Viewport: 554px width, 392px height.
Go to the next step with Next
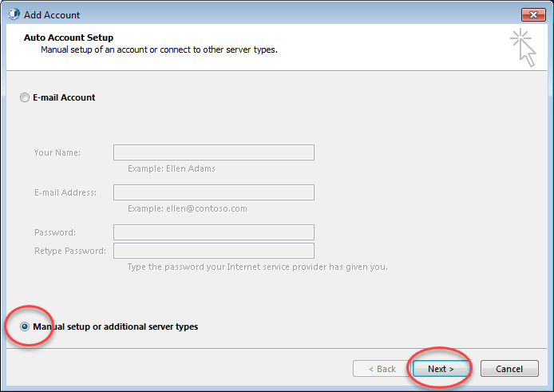click(441, 369)
